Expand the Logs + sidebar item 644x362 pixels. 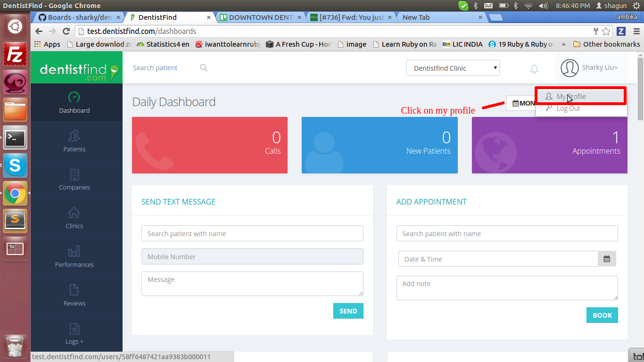74,334
